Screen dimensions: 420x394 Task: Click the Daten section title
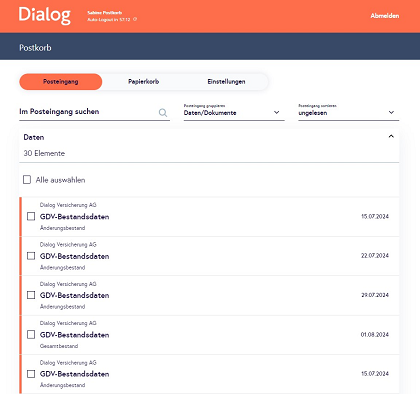click(x=34, y=137)
